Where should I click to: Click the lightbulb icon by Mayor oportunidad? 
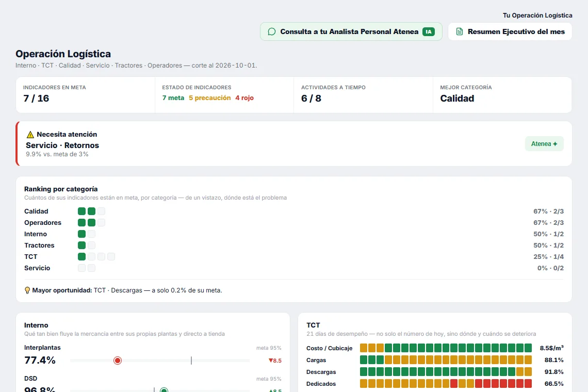pyautogui.click(x=27, y=290)
